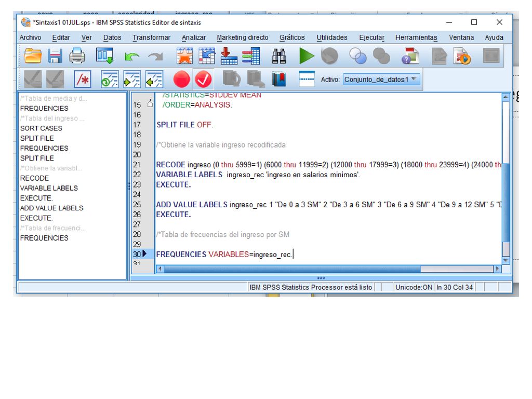Click the 'Unicode:ON' status bar entry
The height and width of the screenshot is (399, 532).
(x=414, y=287)
